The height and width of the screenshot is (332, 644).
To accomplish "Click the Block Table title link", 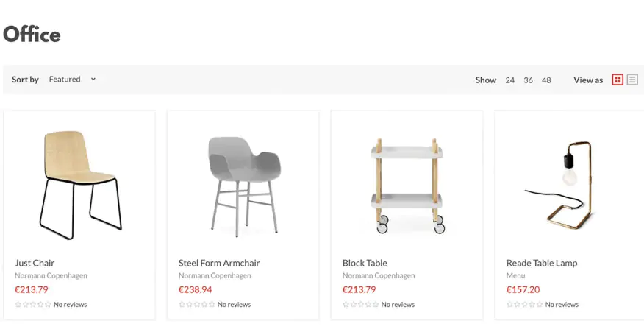I will tap(365, 263).
